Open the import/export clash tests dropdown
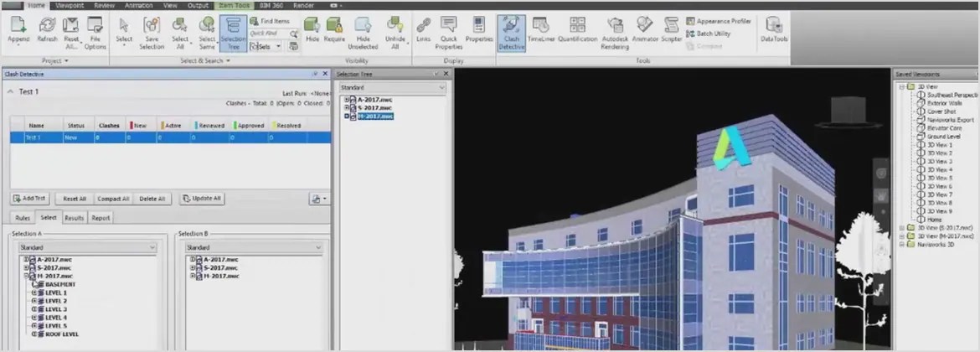The image size is (980, 352). click(x=319, y=199)
